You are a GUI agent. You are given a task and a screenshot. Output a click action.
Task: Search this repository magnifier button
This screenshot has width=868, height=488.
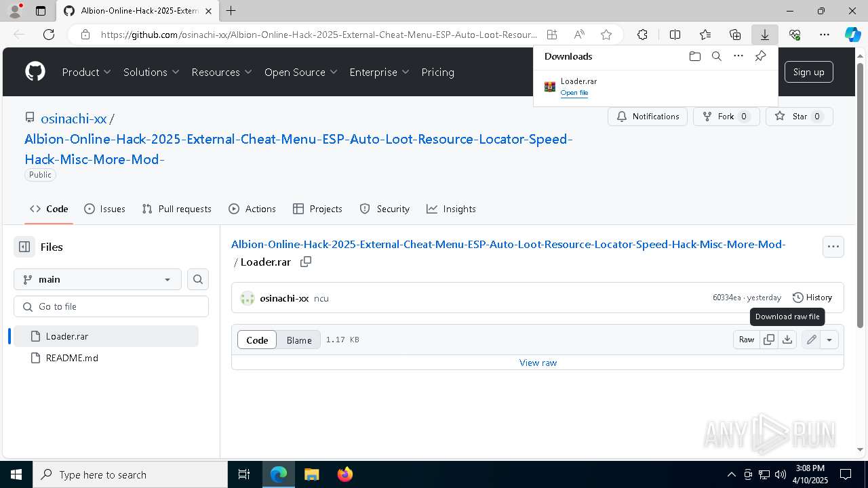click(x=198, y=279)
